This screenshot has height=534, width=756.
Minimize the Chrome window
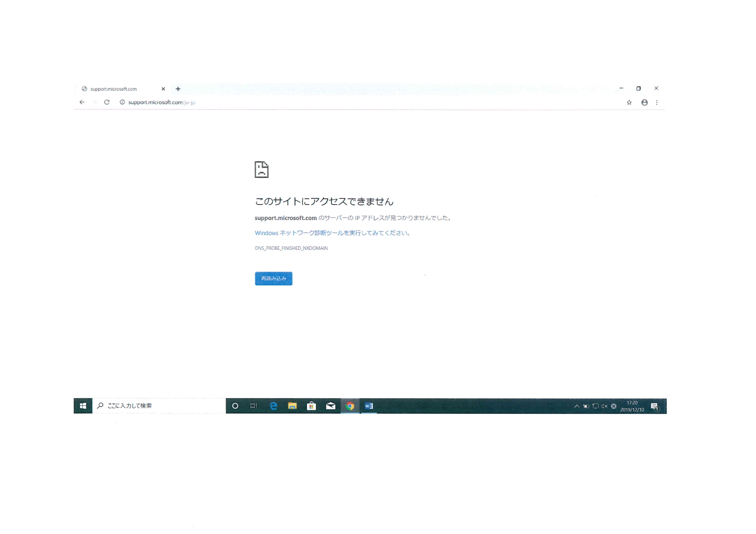621,88
